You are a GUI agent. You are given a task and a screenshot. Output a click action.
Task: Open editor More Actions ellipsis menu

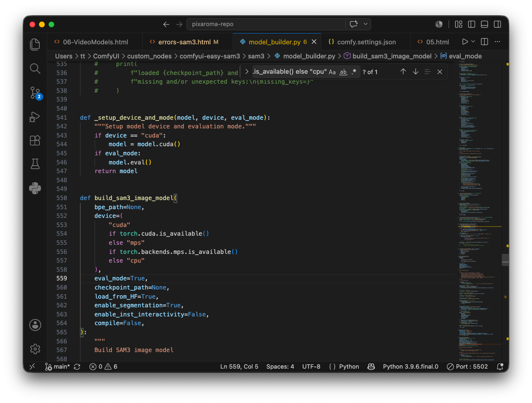coord(498,42)
